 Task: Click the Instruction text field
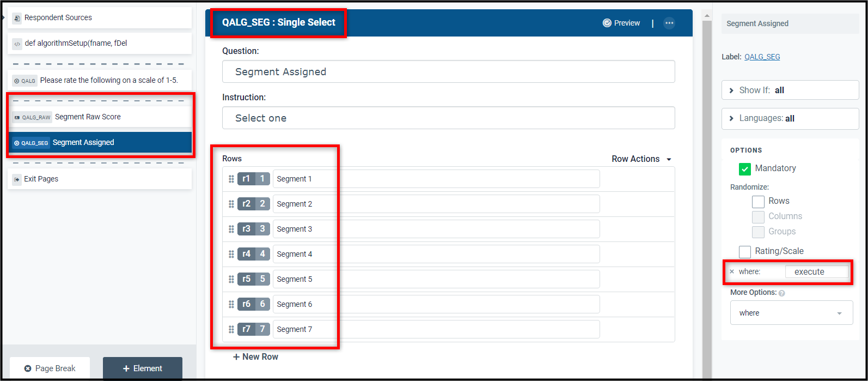[449, 118]
